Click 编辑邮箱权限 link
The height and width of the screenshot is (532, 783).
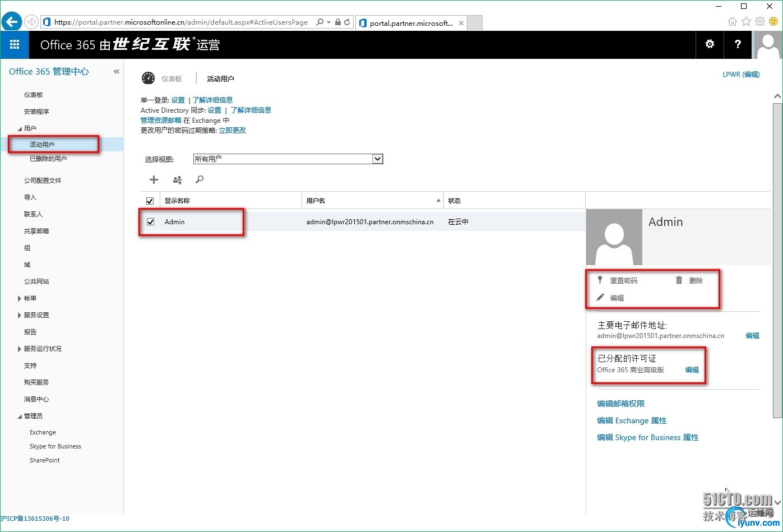click(621, 404)
